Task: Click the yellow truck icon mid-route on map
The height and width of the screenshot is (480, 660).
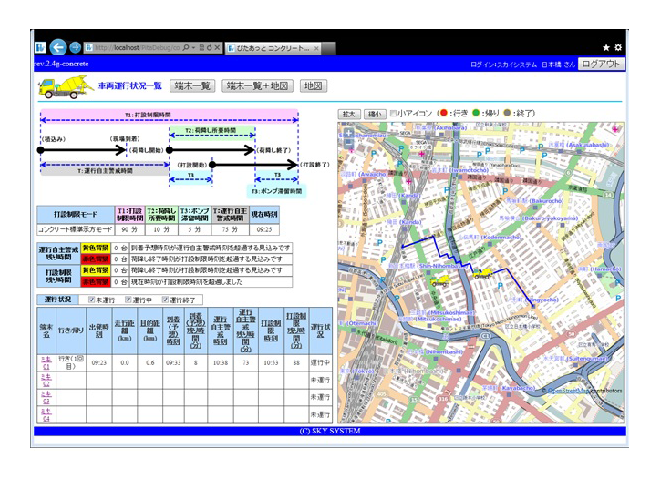Action: (x=481, y=271)
